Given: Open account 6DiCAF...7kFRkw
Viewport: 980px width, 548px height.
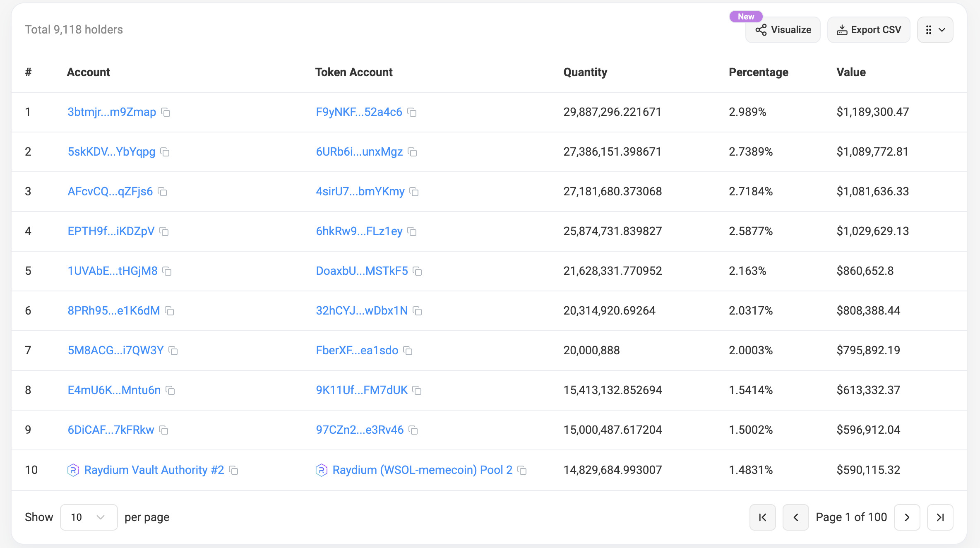Looking at the screenshot, I should 110,430.
